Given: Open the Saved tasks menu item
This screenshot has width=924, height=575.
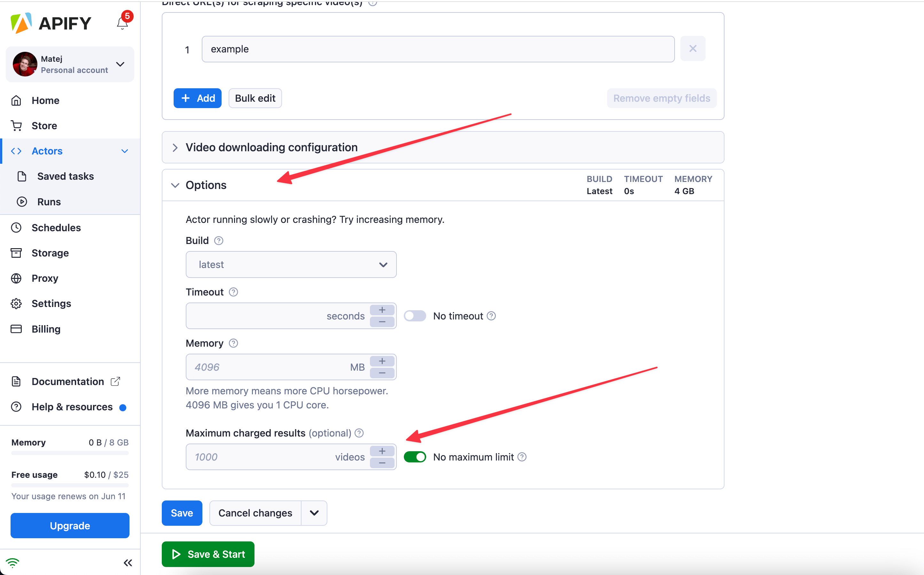Looking at the screenshot, I should point(65,176).
